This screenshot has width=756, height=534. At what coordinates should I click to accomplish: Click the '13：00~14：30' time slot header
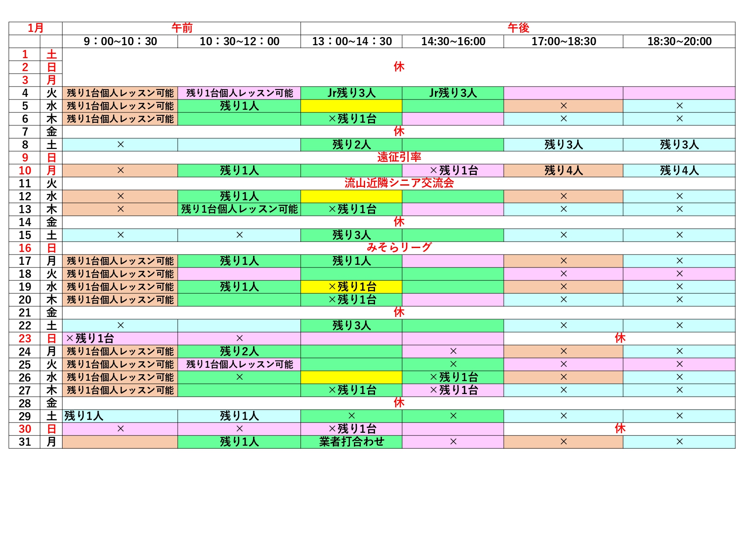coord(352,41)
